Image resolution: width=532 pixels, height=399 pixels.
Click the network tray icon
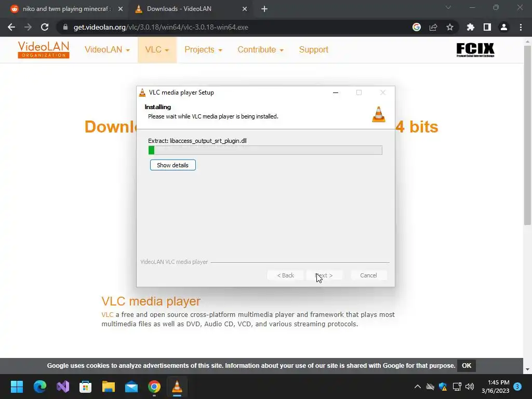457,387
